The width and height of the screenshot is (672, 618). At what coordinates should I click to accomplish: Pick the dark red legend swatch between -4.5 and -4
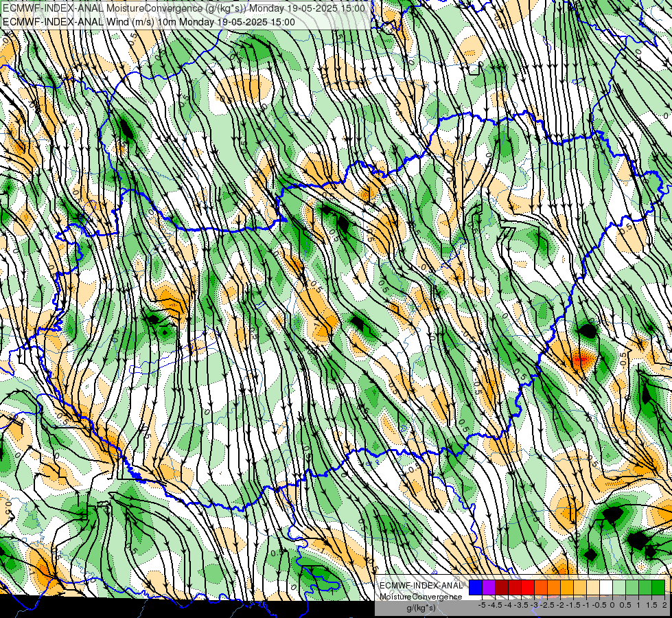point(502,587)
